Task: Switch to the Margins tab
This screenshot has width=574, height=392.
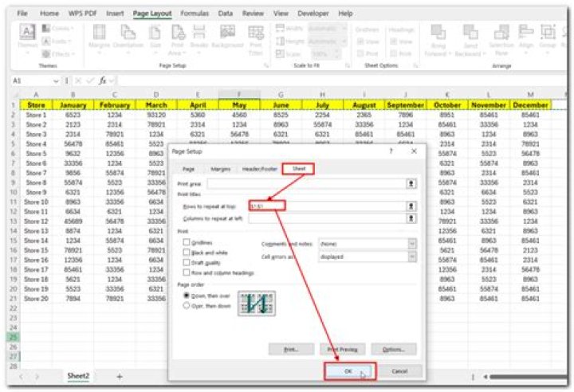Action: [220, 169]
